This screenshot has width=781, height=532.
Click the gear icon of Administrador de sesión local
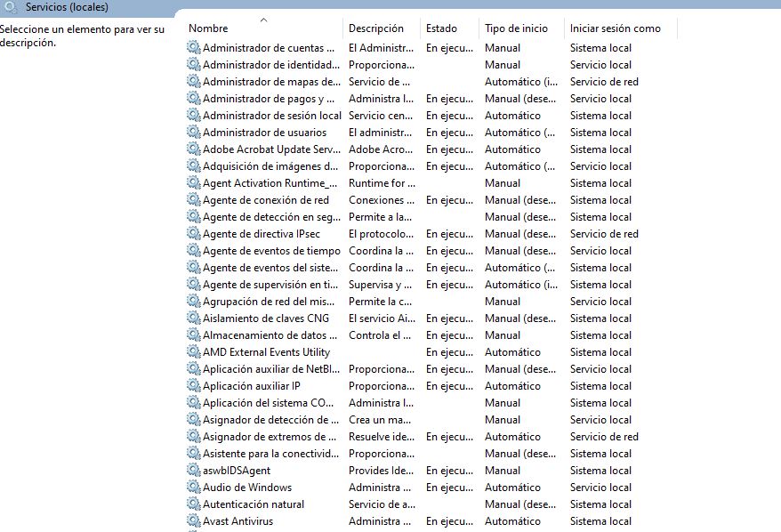pyautogui.click(x=193, y=115)
